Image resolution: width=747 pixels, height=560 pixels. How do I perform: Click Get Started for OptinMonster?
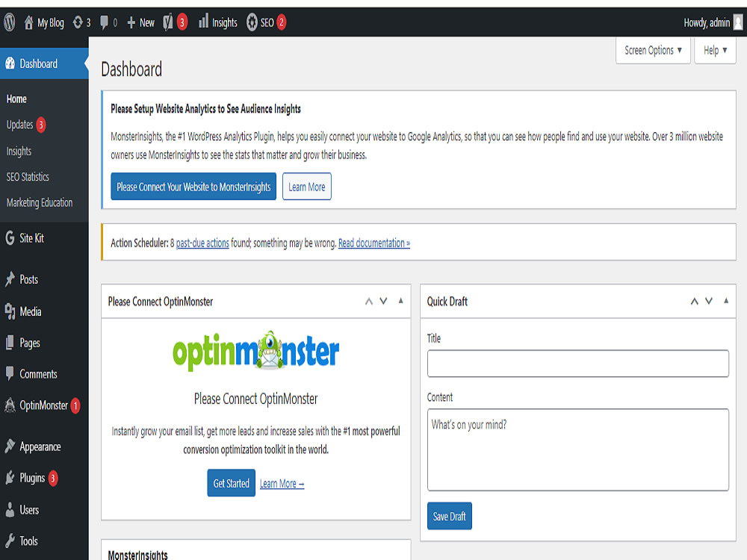(x=231, y=483)
